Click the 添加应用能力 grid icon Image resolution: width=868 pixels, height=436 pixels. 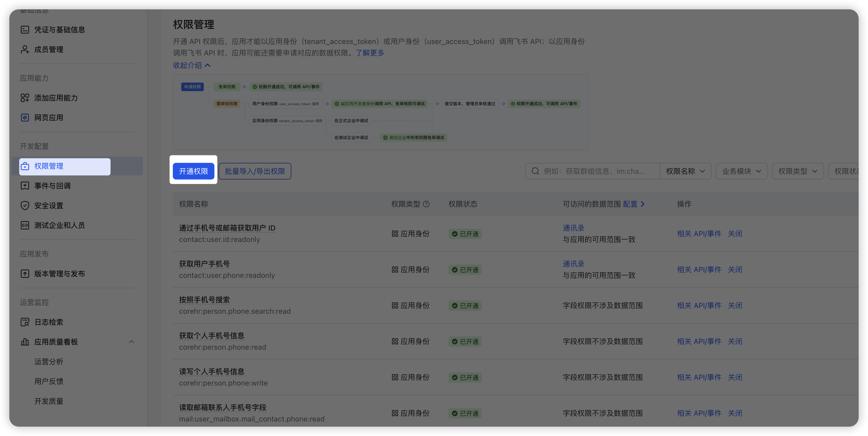25,98
